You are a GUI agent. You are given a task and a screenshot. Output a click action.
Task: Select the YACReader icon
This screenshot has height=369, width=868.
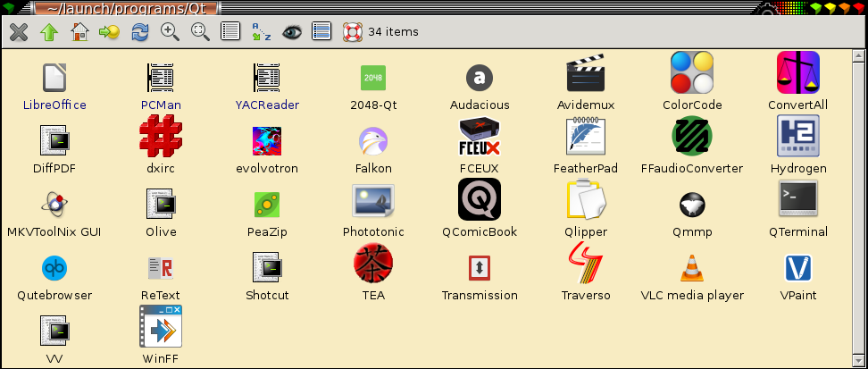[267, 78]
